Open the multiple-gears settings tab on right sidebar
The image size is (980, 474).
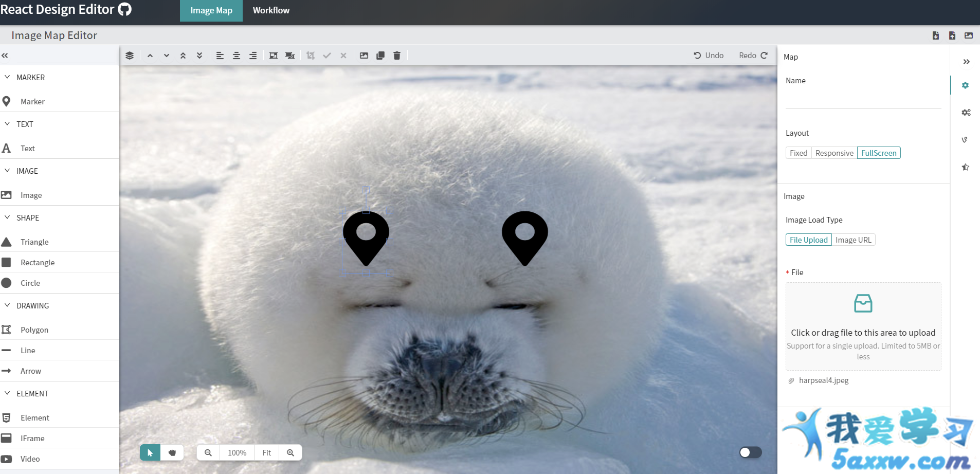coord(966,113)
